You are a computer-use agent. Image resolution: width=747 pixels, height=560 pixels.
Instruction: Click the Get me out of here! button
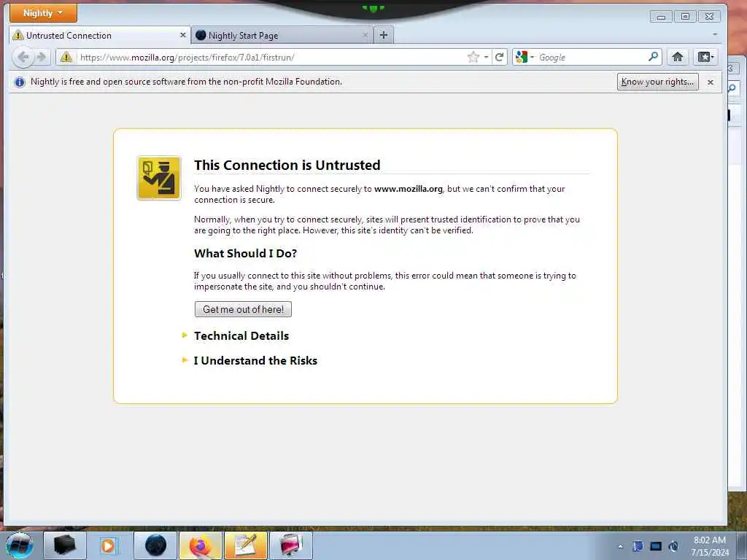[243, 309]
